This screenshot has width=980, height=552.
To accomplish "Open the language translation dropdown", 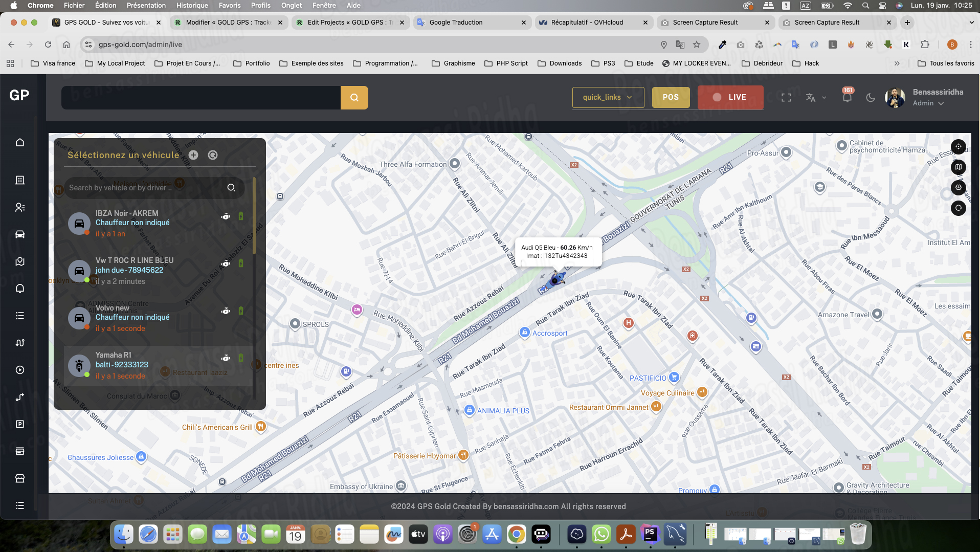I will tap(816, 97).
